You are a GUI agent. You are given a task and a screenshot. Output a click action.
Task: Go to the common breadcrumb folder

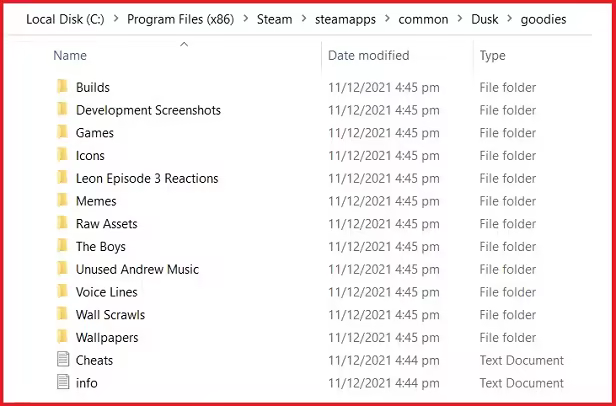(x=423, y=18)
